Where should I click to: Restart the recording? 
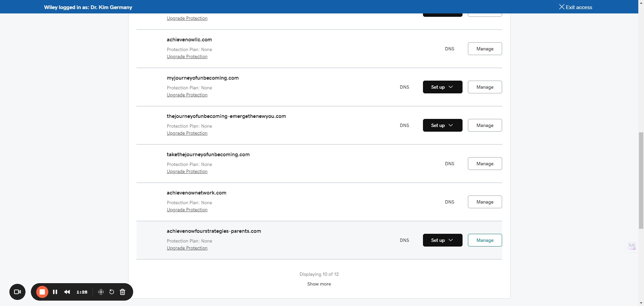(112, 292)
